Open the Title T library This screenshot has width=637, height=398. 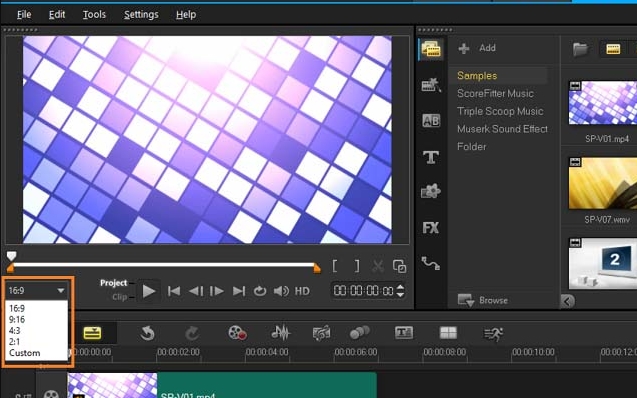[x=431, y=157]
